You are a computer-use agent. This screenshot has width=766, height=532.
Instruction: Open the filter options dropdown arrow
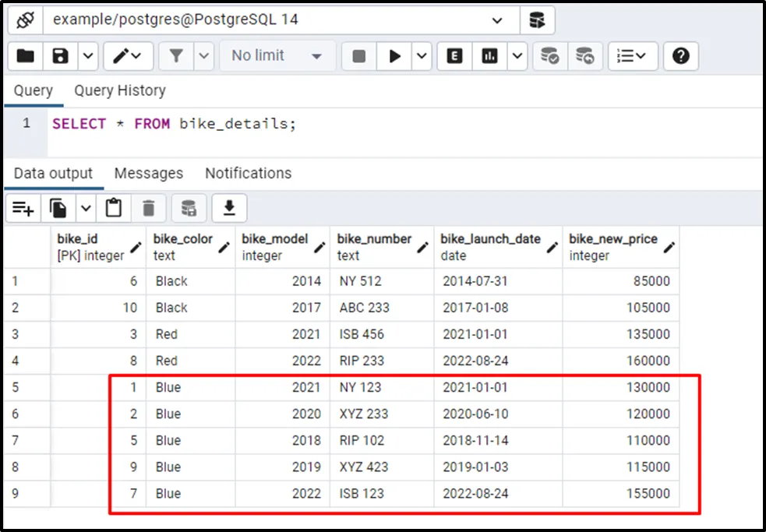coord(204,56)
